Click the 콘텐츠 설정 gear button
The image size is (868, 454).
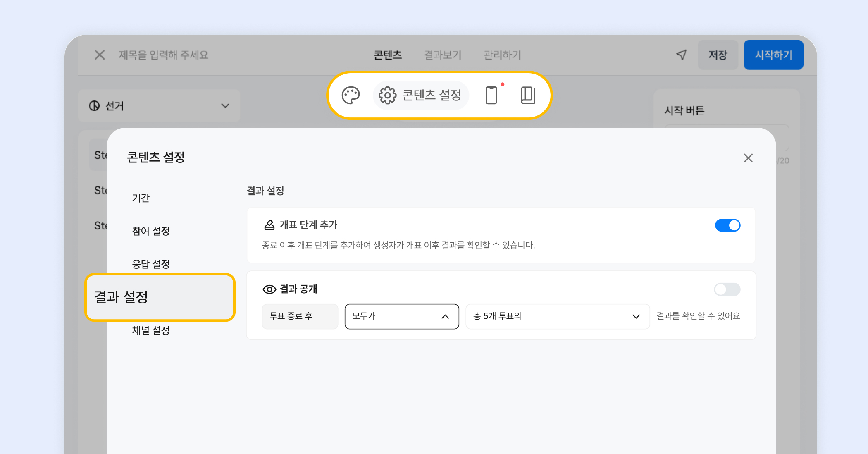tap(420, 96)
